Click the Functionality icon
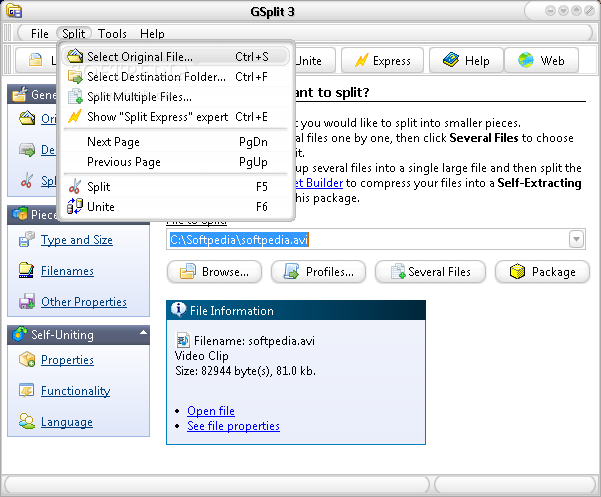 pyautogui.click(x=26, y=390)
